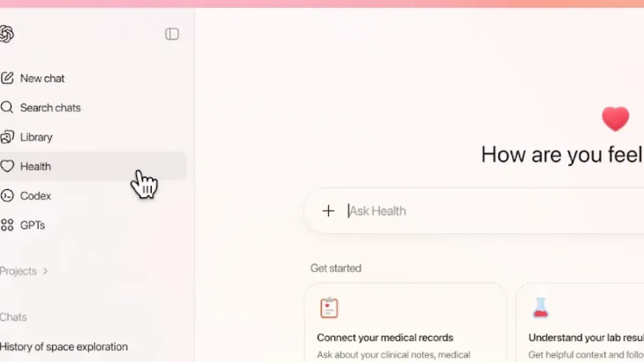
Task: Select the Library menu item
Action: pos(93,137)
